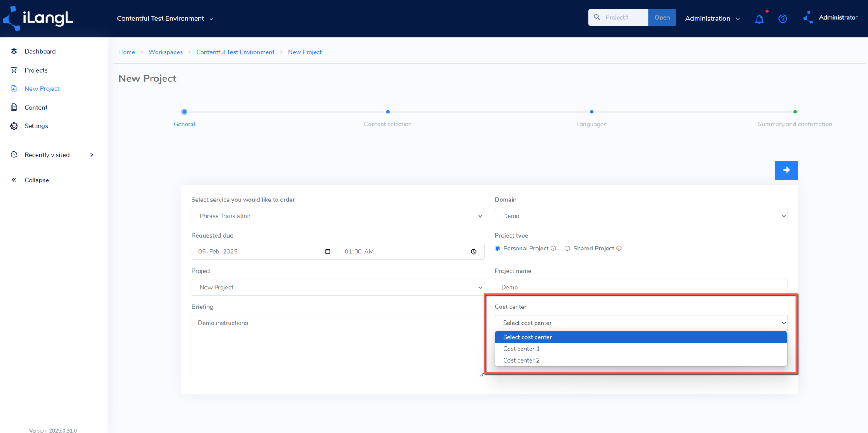This screenshot has height=433, width=868.
Task: Click the New Project file icon in sidebar
Action: click(x=14, y=88)
